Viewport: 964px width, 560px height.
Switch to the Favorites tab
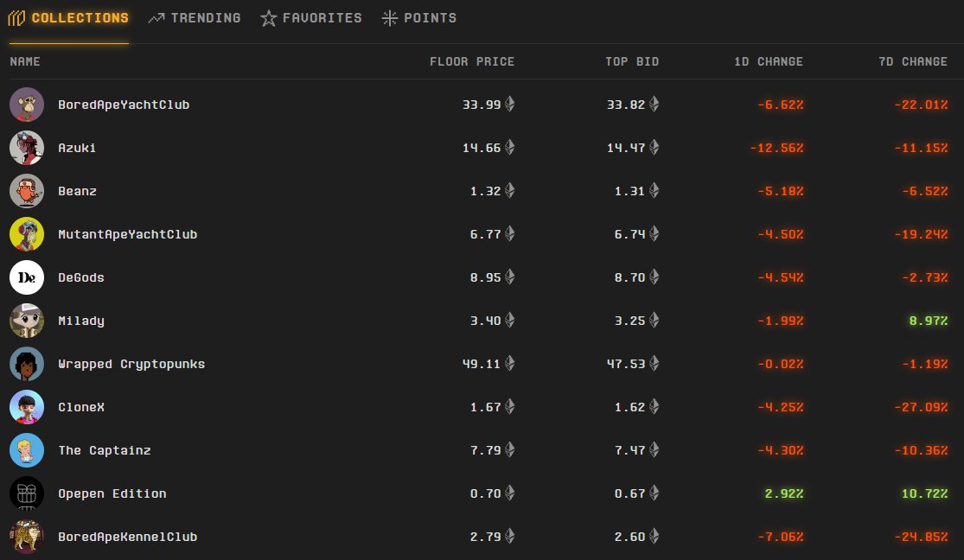[311, 18]
